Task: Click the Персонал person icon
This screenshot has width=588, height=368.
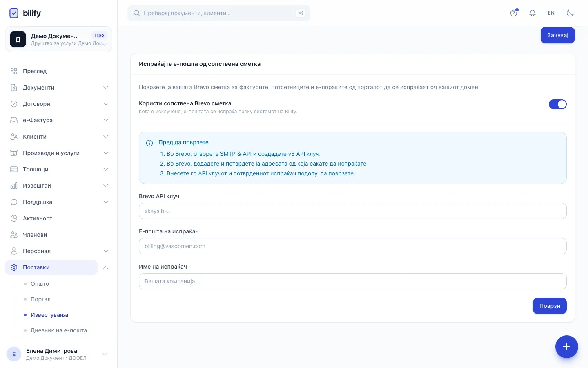Action: point(14,251)
